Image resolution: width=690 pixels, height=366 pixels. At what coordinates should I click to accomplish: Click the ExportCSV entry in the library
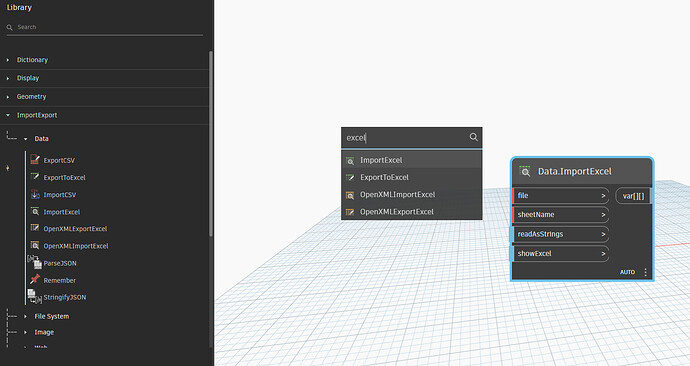tap(59, 160)
